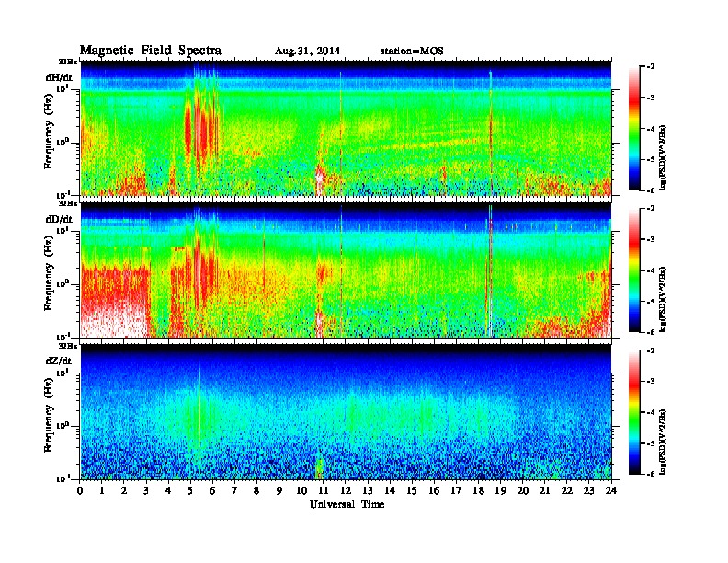Click hour 19 on the Universal Time axis
Image resolution: width=728 pixels, height=563 pixels.
click(x=500, y=490)
